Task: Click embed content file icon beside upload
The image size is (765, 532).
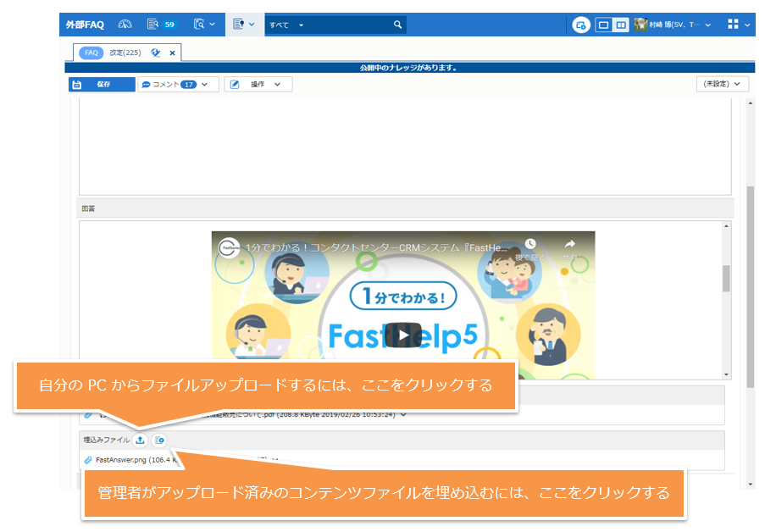Action: [159, 440]
